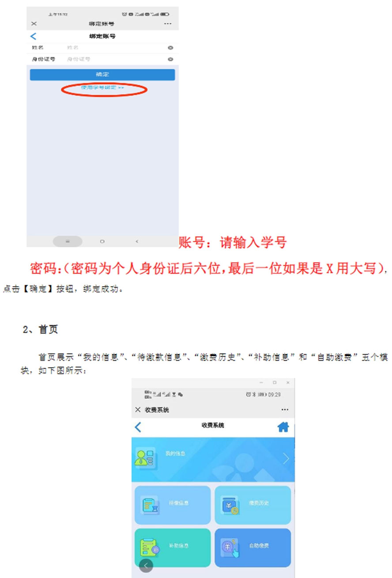
Task: Tap the back arrow in 收费系统 header
Action: pyautogui.click(x=138, y=427)
